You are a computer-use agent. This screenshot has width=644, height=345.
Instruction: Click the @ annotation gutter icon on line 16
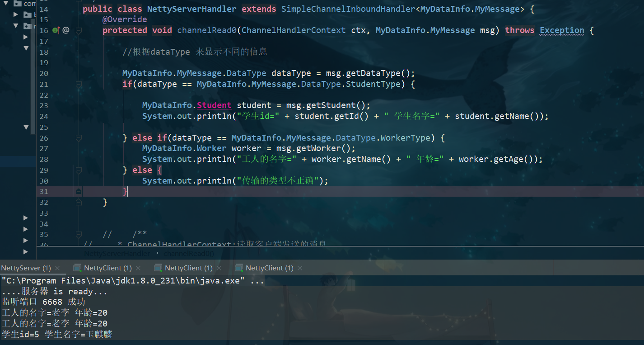click(66, 30)
